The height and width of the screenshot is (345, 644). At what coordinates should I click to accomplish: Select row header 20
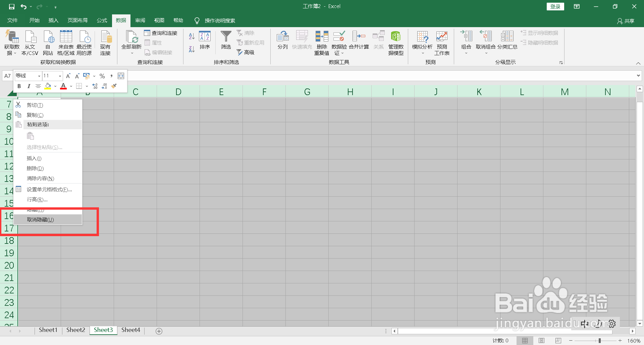[9, 266]
